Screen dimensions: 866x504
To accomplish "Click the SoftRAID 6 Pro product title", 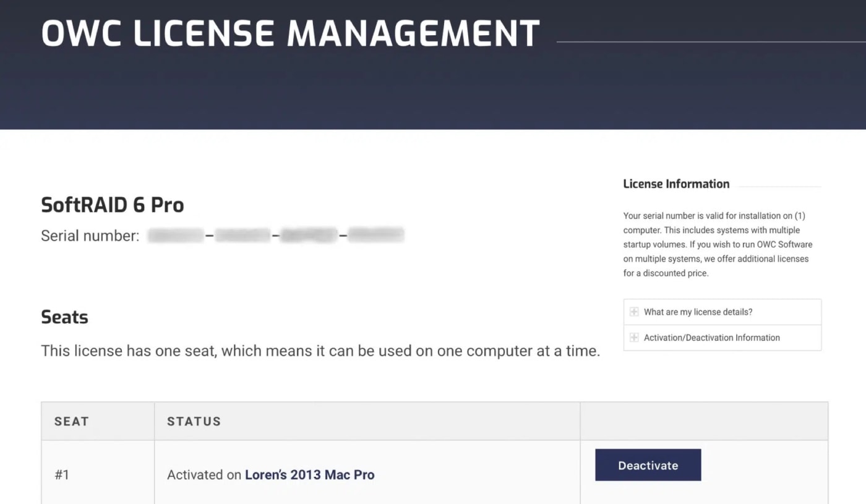I will (x=113, y=204).
